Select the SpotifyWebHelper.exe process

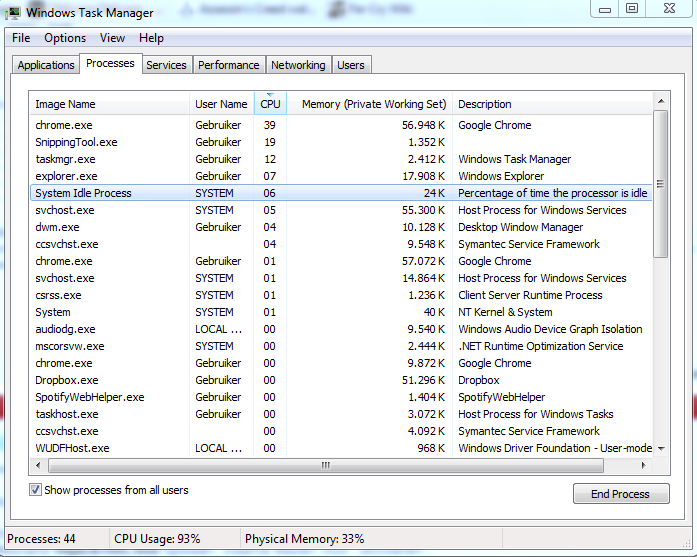[341, 397]
